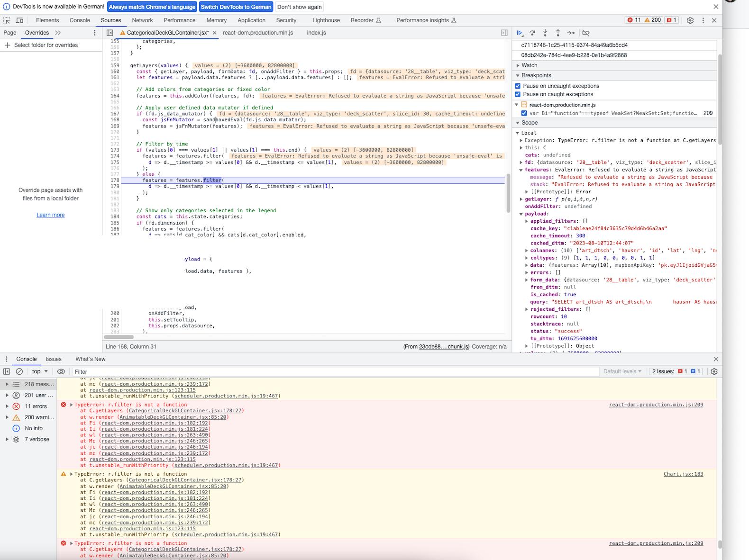The height and width of the screenshot is (560, 749).
Task: Switch to the Network tab
Action: [x=142, y=20]
